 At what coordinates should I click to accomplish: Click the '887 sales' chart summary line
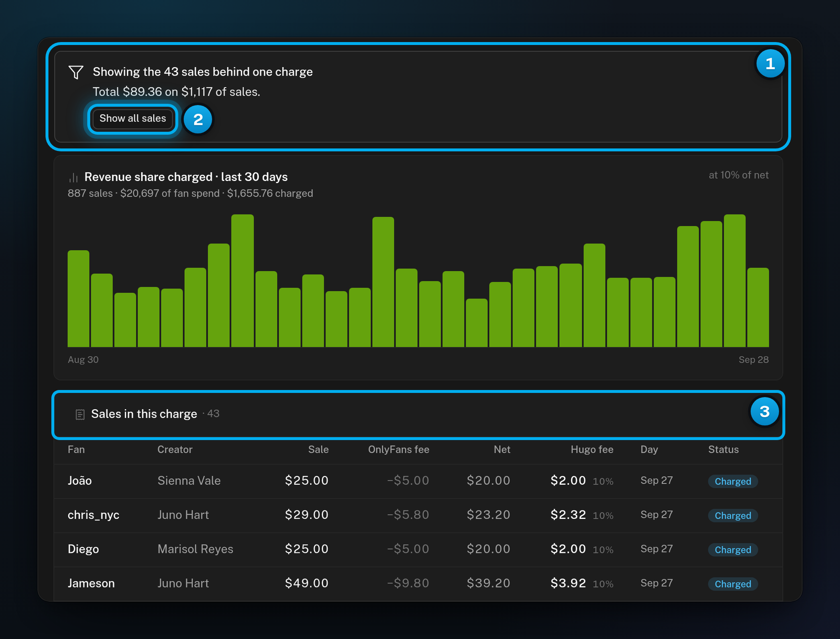click(190, 194)
